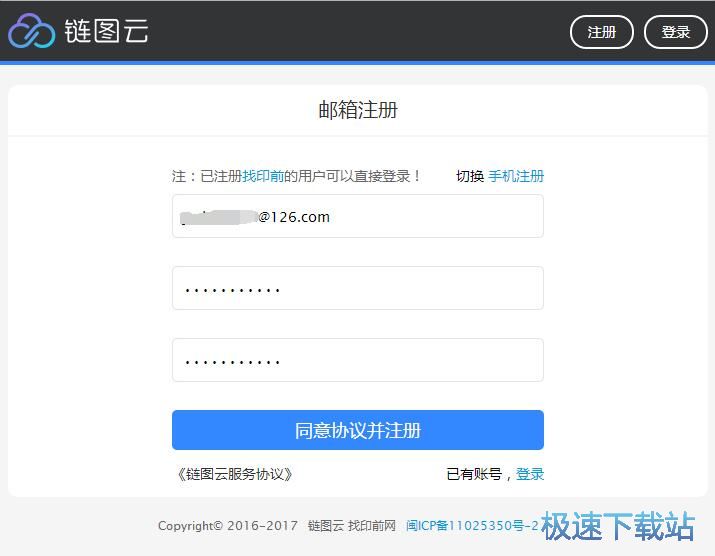Click the Copyright 2016-2017 footer text
The width and height of the screenshot is (715, 556).
pyautogui.click(x=228, y=526)
